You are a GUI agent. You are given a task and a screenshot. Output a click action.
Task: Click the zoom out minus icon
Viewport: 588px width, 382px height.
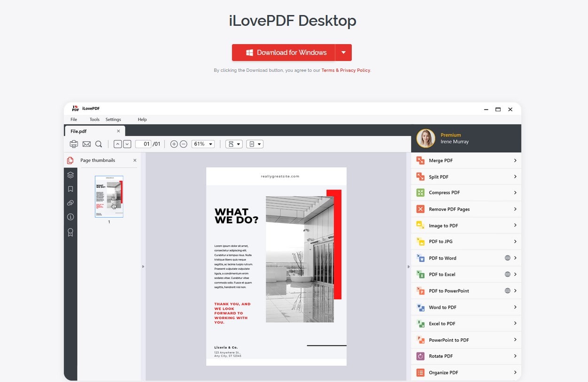tap(184, 144)
